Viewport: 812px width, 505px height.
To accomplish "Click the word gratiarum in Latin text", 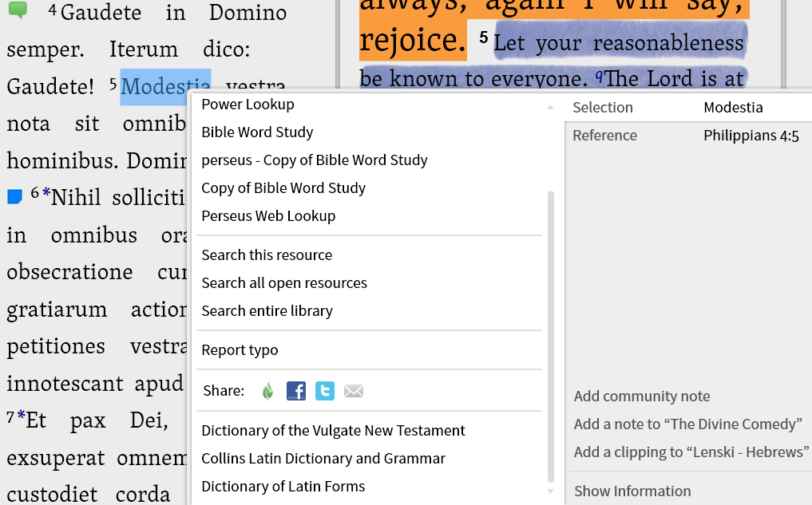I will [x=57, y=310].
